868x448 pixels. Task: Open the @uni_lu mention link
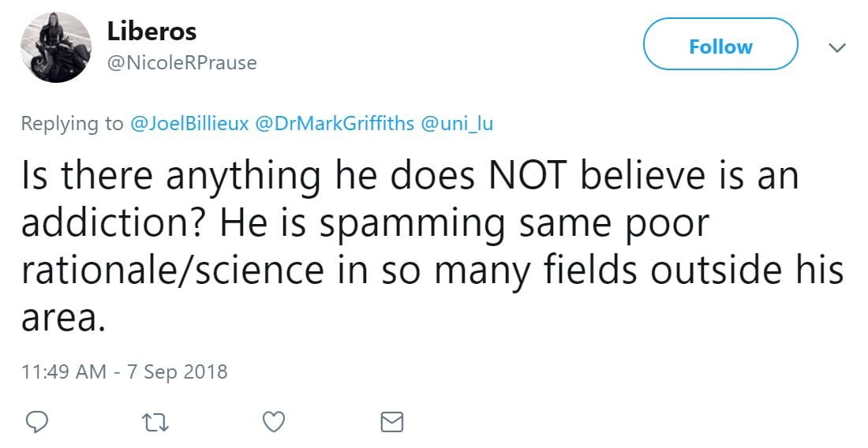click(x=458, y=124)
